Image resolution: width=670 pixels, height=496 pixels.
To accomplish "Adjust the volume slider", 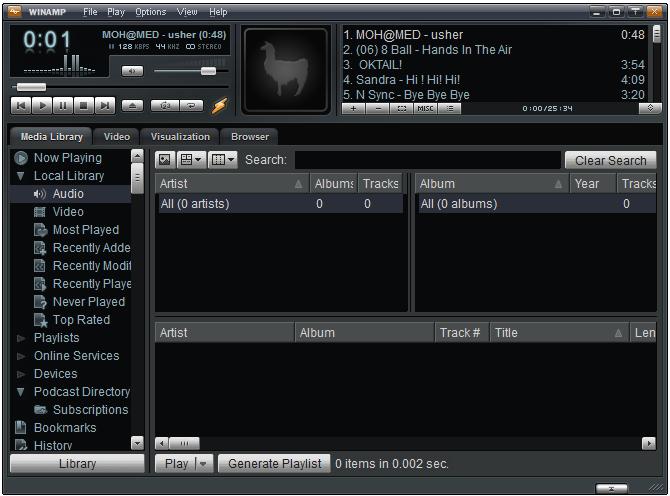I will (x=209, y=70).
